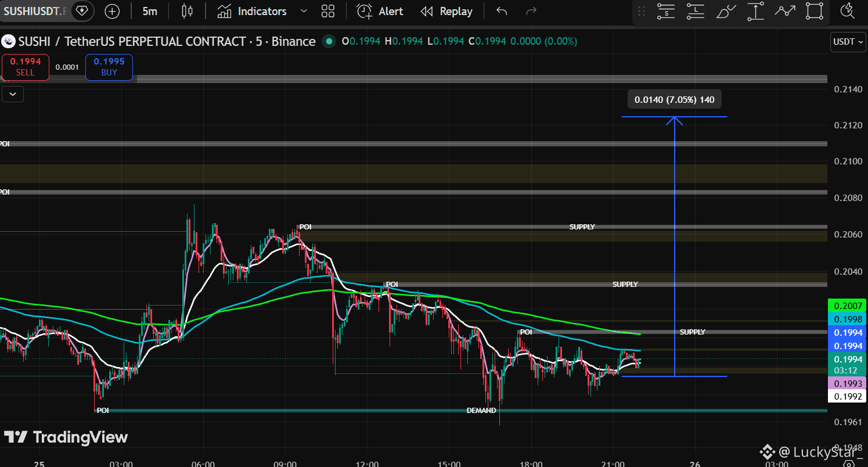Open the candlestick chart style selector
This screenshot has width=868, height=467.
[x=187, y=11]
